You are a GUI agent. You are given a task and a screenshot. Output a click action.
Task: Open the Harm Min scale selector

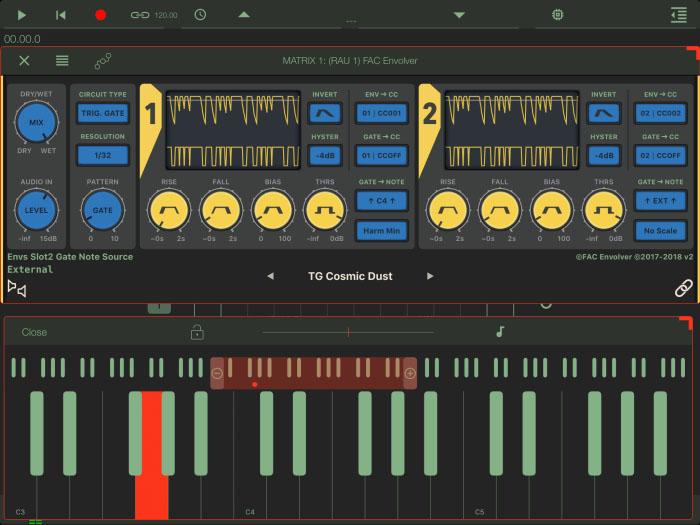(381, 231)
